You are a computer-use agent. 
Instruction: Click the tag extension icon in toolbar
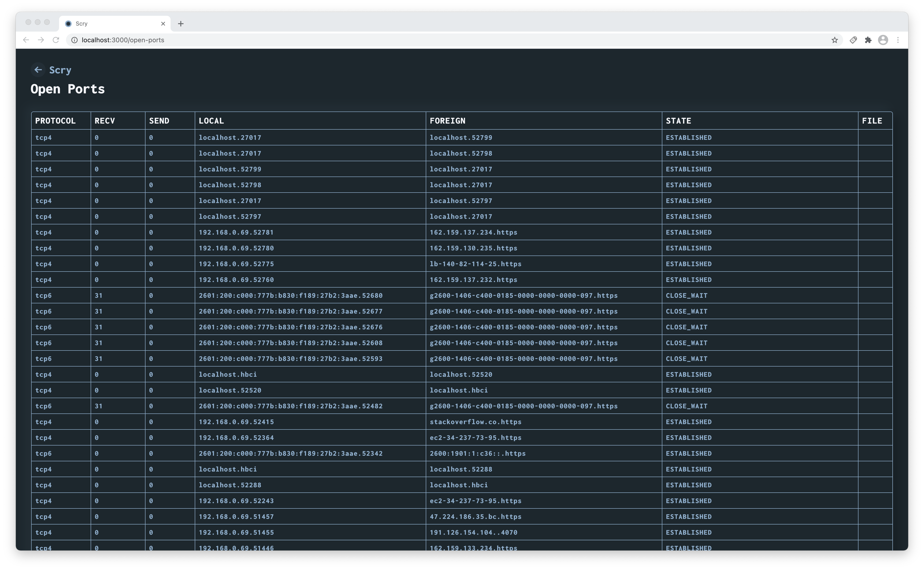[853, 40]
